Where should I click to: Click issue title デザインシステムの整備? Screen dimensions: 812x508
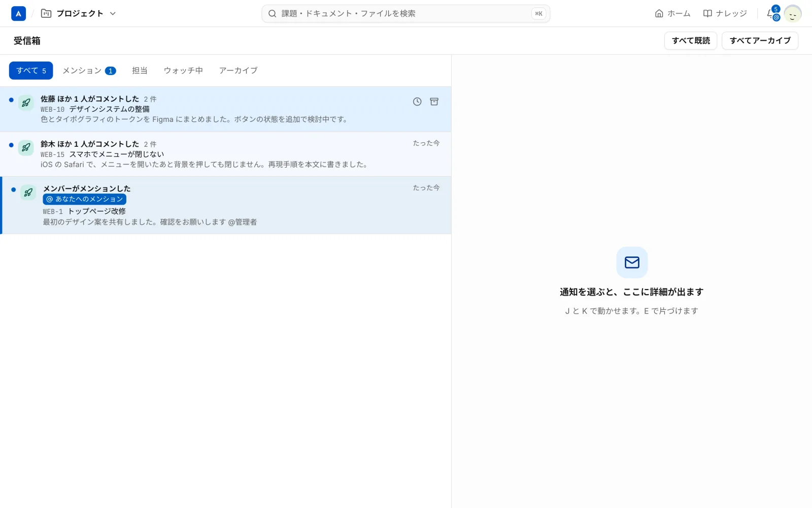point(109,109)
